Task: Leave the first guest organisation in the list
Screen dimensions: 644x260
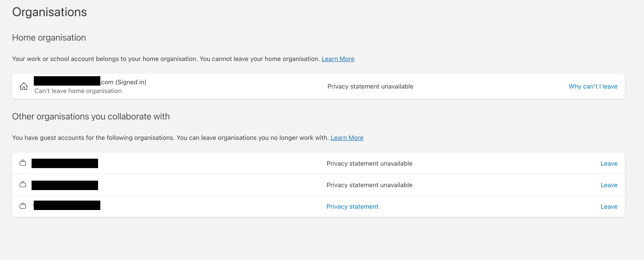Action: [609, 163]
